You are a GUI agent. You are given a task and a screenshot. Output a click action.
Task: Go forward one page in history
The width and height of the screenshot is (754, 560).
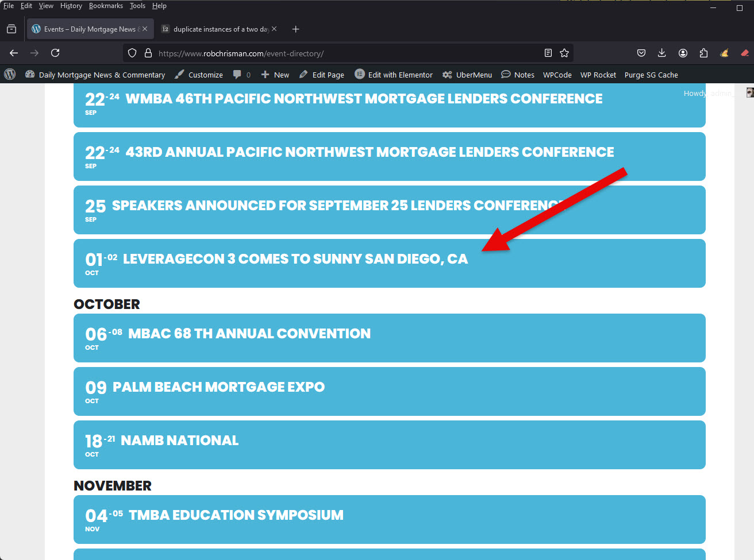coord(34,53)
